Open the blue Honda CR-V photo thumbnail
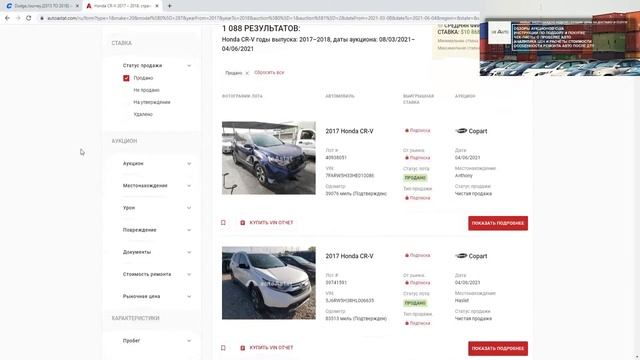This screenshot has width=640, height=360. click(269, 158)
